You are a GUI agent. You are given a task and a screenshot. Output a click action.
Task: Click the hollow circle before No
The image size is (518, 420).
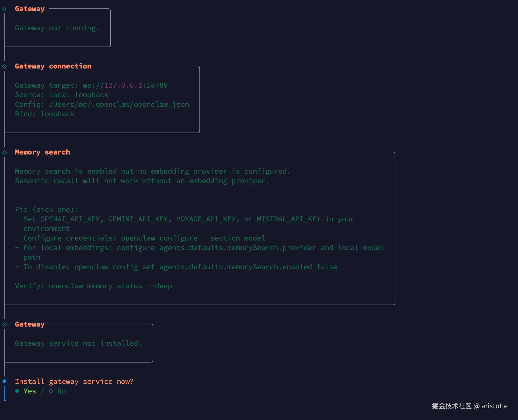click(51, 391)
